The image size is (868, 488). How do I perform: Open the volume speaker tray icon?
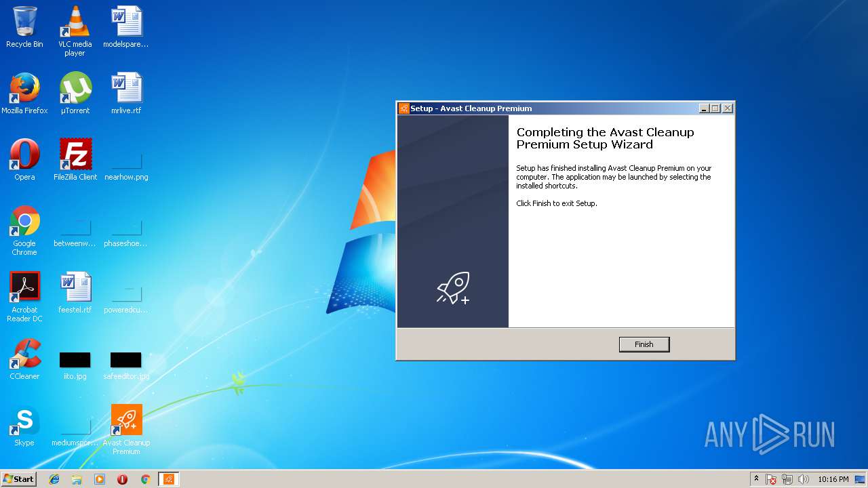[x=804, y=479]
